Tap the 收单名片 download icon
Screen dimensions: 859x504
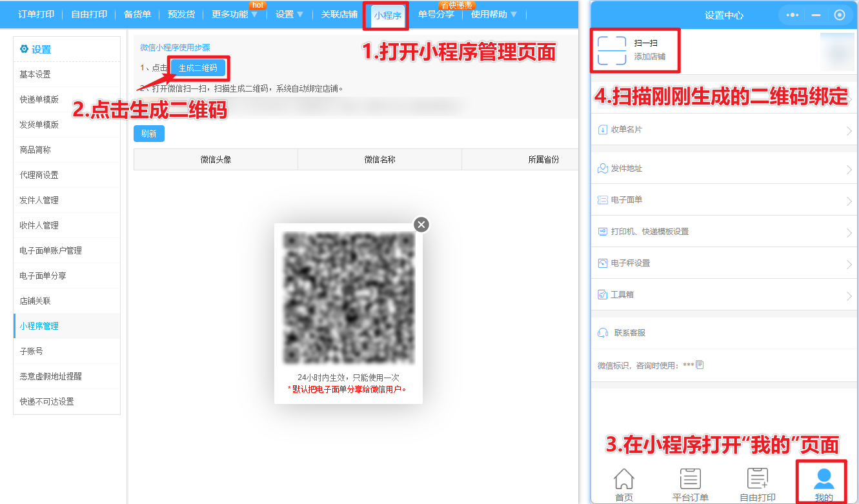603,130
